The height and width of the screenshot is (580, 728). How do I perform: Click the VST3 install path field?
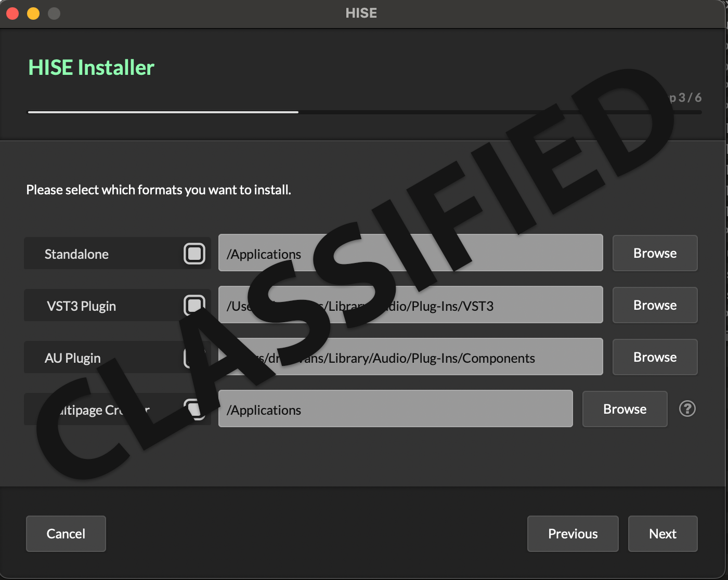411,305
